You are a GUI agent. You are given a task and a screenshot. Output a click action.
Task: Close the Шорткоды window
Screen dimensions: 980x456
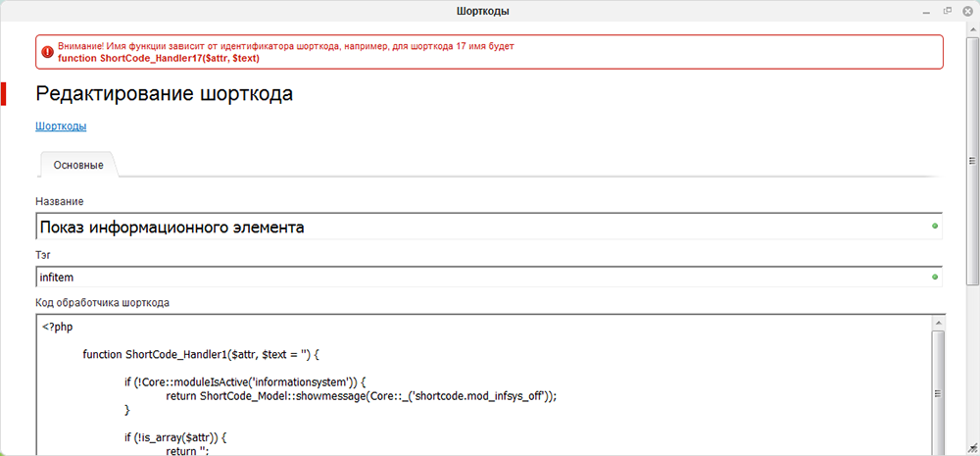pyautogui.click(x=968, y=11)
